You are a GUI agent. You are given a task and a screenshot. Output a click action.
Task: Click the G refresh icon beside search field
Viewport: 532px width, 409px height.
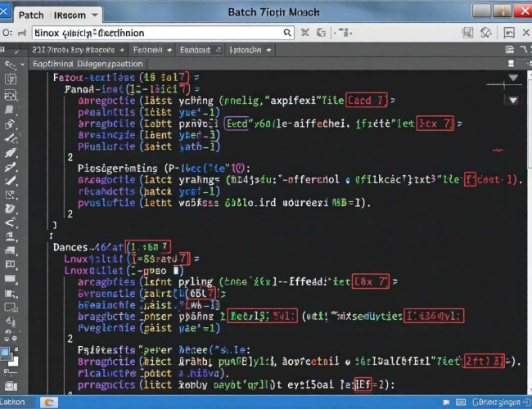click(321, 33)
